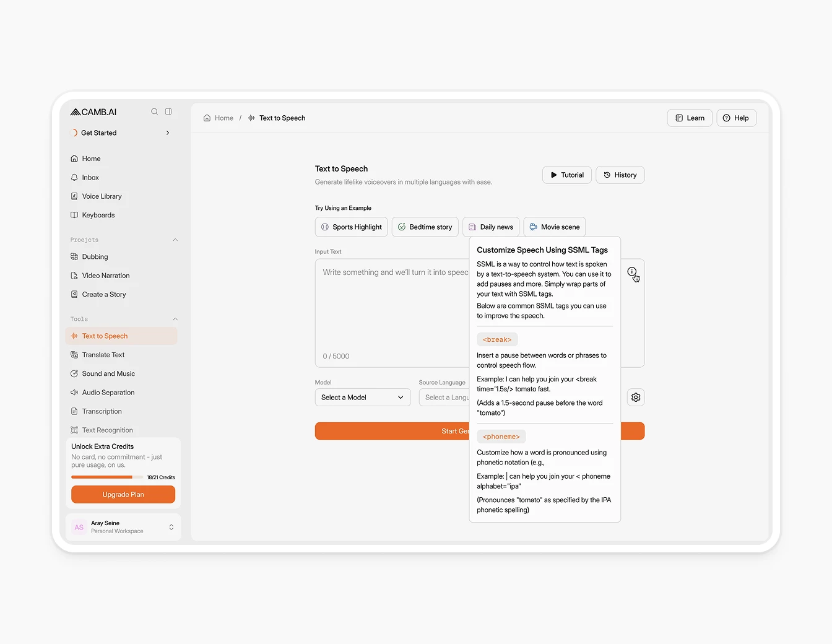The height and width of the screenshot is (644, 832).
Task: Expand the Get Started chevron
Action: pos(168,133)
